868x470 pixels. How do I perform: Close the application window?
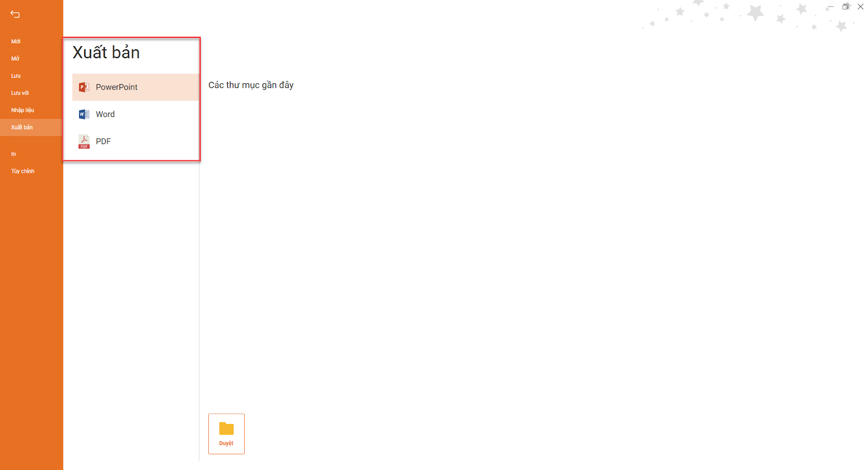tap(860, 7)
